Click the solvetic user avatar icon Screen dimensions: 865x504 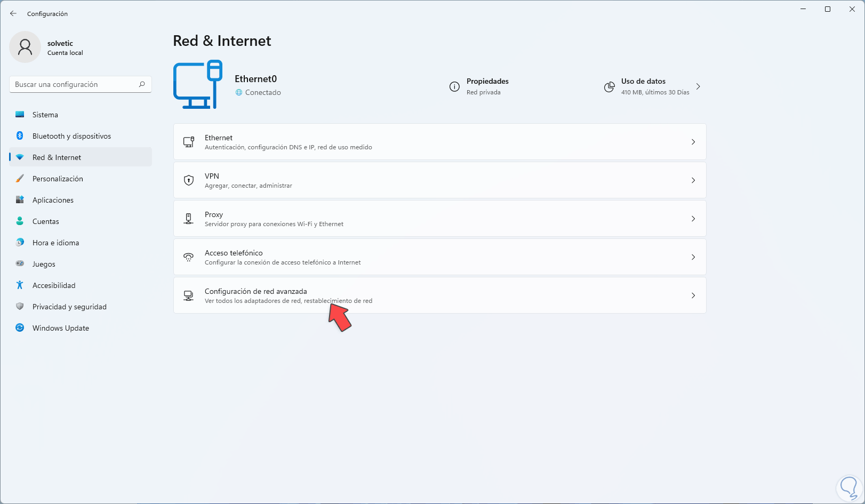[x=25, y=47]
